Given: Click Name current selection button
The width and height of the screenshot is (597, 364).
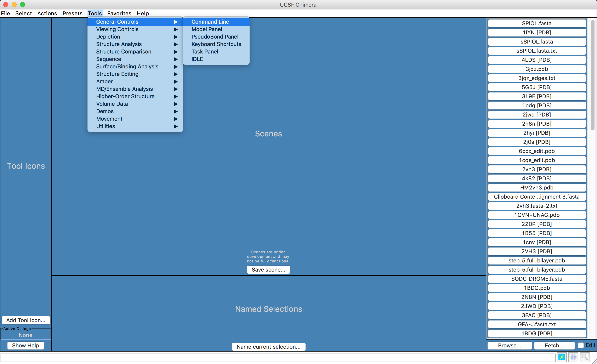Looking at the screenshot, I should tap(268, 347).
